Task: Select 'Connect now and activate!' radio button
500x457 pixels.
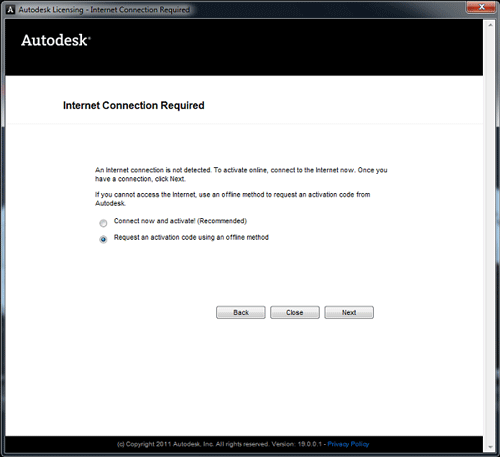Action: 103,223
